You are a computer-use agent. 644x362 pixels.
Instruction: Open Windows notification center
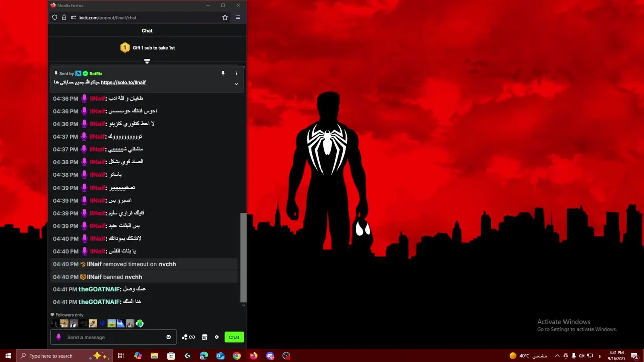point(635,356)
